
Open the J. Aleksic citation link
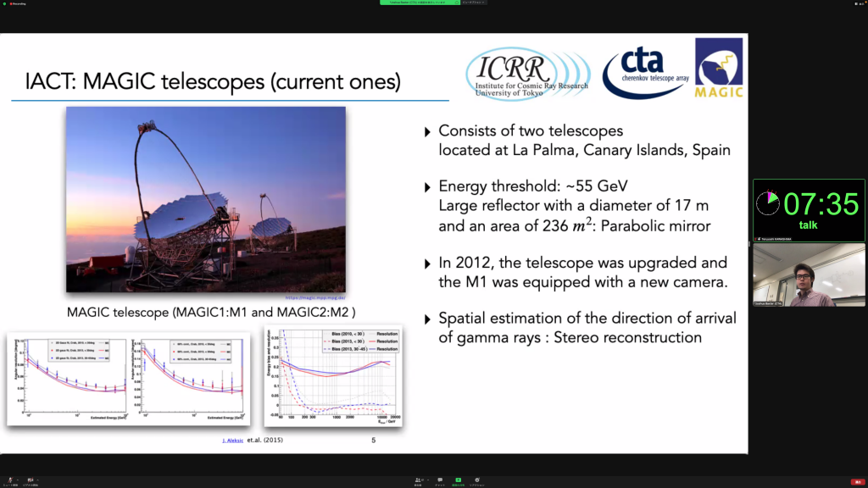point(232,441)
